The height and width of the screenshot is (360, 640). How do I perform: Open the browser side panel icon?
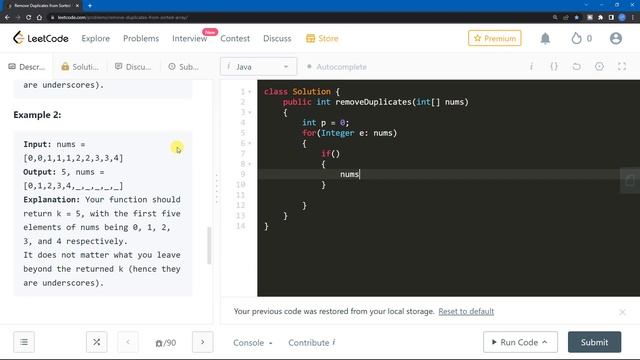611,18
